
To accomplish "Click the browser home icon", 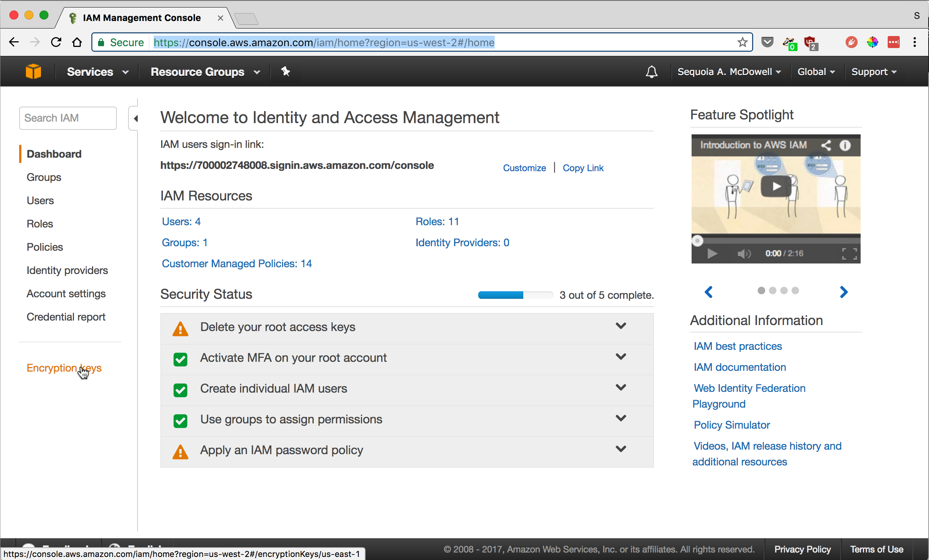I will (77, 42).
